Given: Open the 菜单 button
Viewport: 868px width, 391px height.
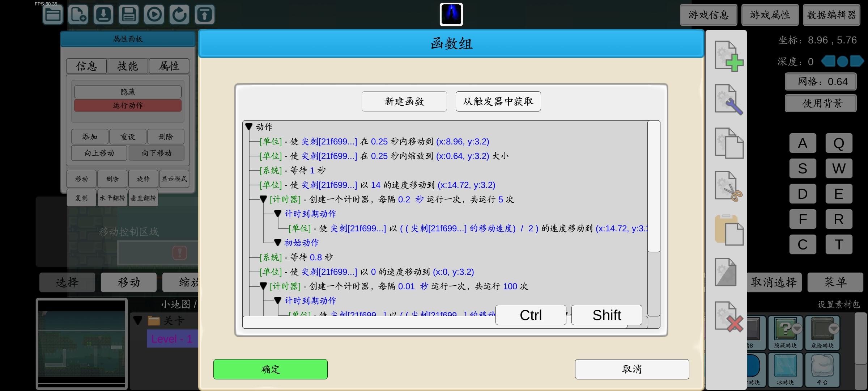Looking at the screenshot, I should pos(835,282).
